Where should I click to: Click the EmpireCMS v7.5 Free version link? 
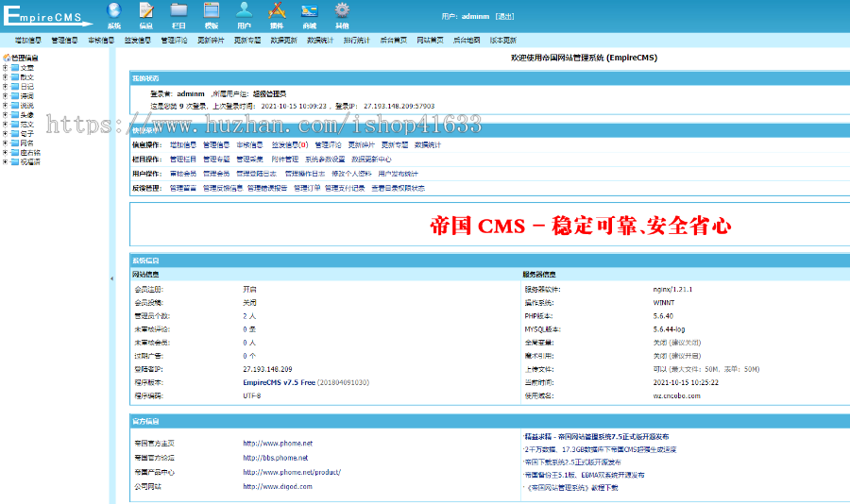pos(280,382)
